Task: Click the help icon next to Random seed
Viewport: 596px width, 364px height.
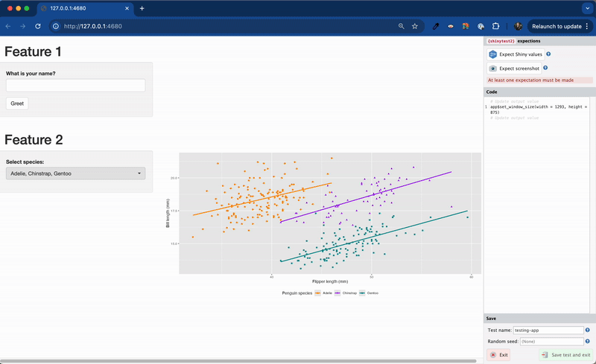Action: pos(588,341)
